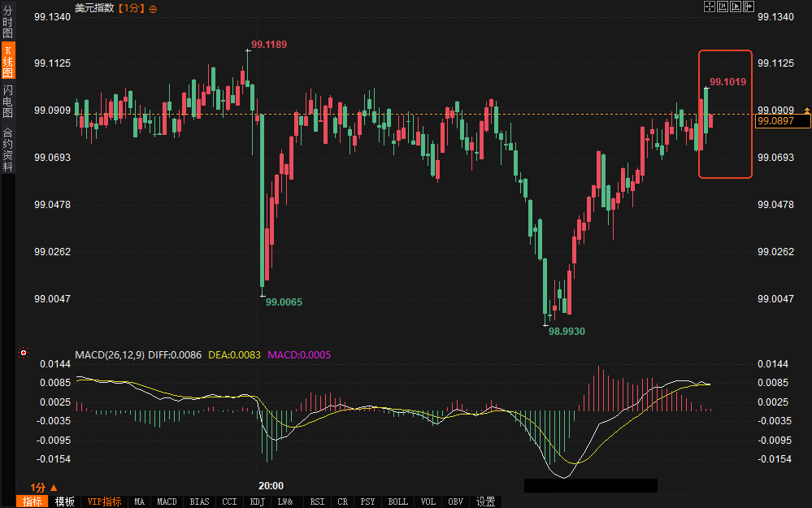Click the 20:00 marker on the time axis

(x=270, y=486)
